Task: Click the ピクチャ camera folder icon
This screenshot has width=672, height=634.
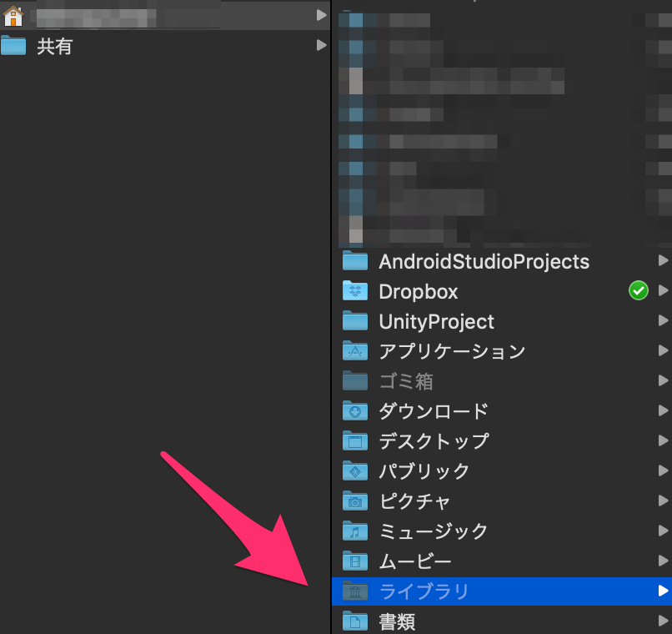Action: click(355, 501)
